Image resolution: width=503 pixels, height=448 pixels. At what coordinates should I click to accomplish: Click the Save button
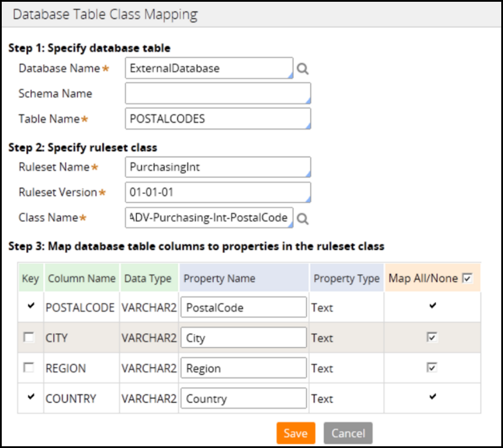coord(295,433)
